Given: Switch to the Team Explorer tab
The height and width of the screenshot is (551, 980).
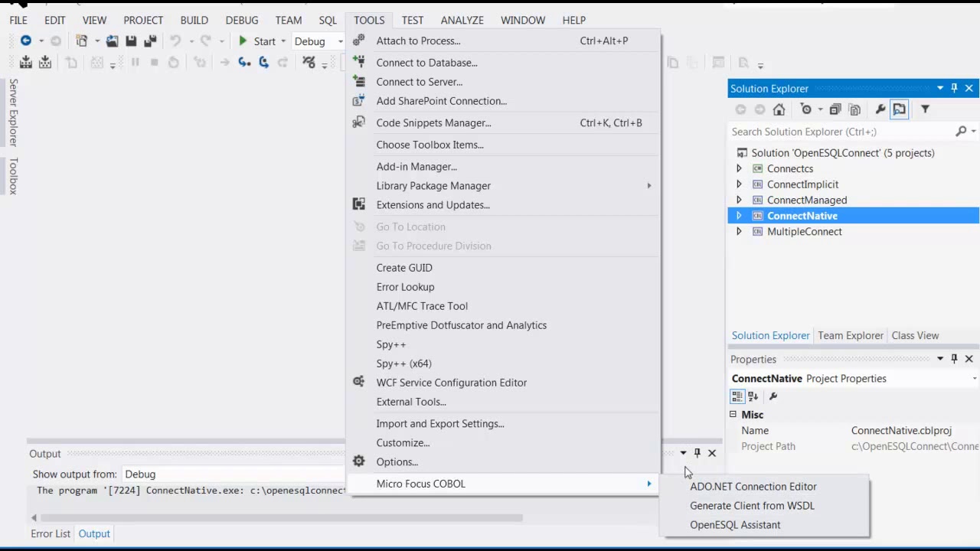Looking at the screenshot, I should (851, 335).
